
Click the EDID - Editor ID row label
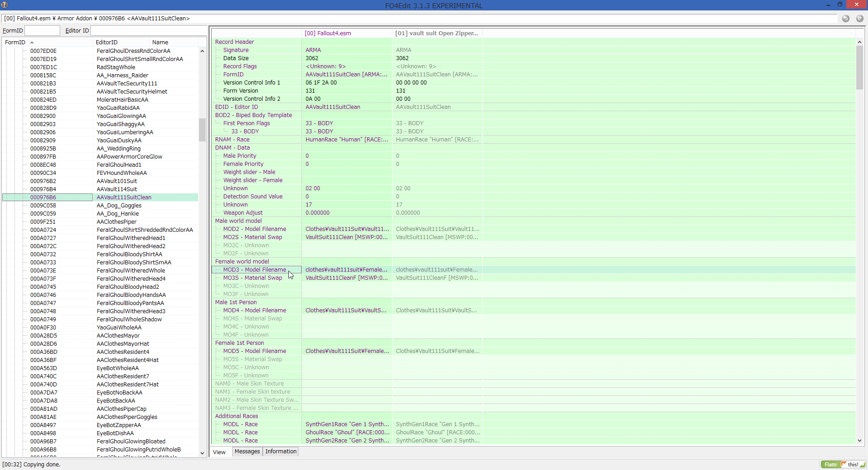click(236, 107)
